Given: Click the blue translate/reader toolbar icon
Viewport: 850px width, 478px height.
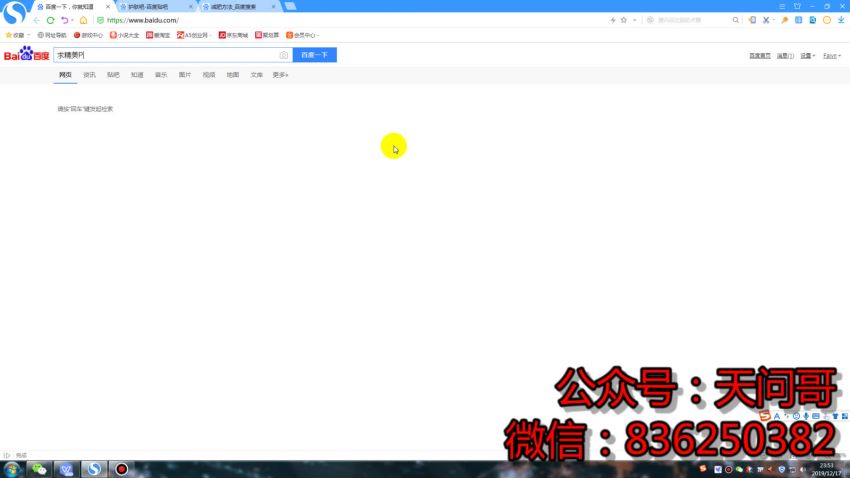Looking at the screenshot, I should 799,21.
